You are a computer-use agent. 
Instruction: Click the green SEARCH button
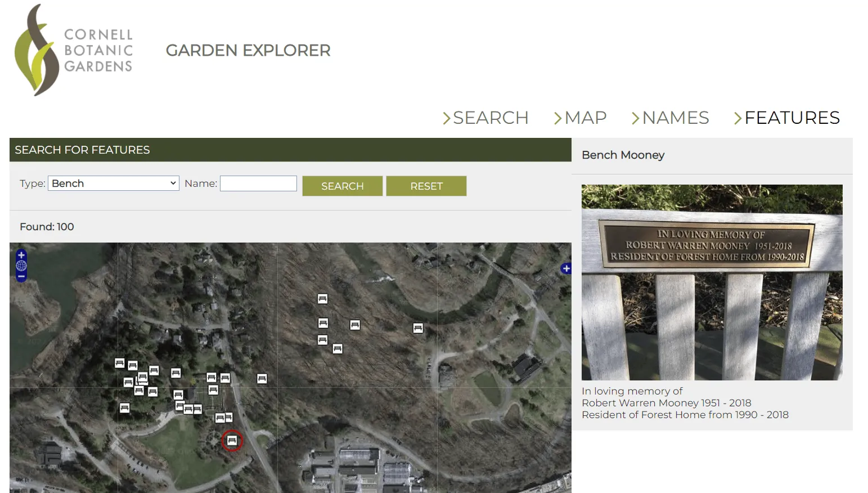(343, 186)
